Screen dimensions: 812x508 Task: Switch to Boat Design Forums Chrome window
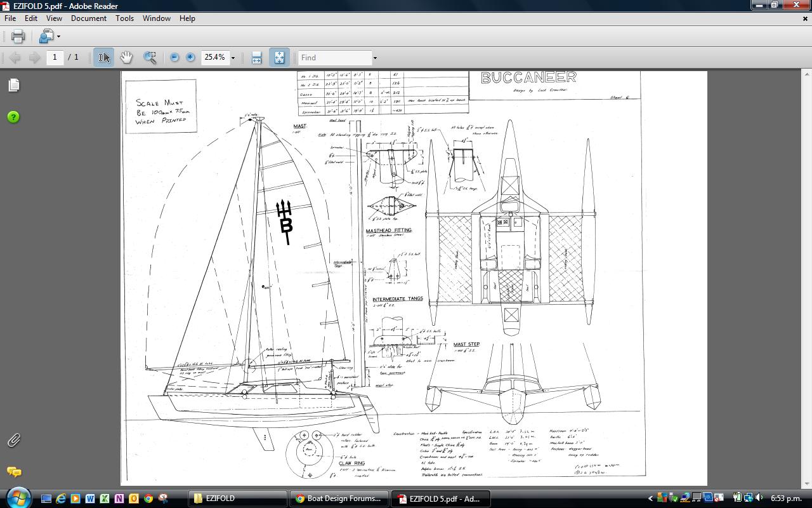[x=337, y=498]
